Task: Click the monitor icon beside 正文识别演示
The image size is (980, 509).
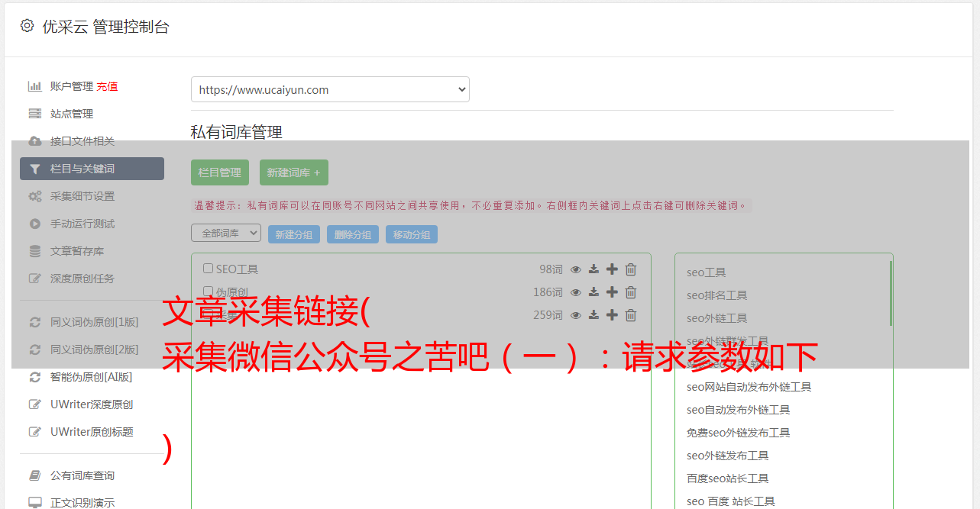Action: [x=35, y=503]
